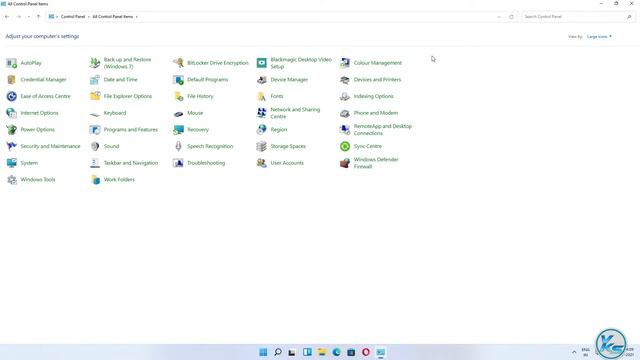Open File Explorer from the taskbar
Image resolution: width=640 pixels, height=360 pixels.
(322, 352)
